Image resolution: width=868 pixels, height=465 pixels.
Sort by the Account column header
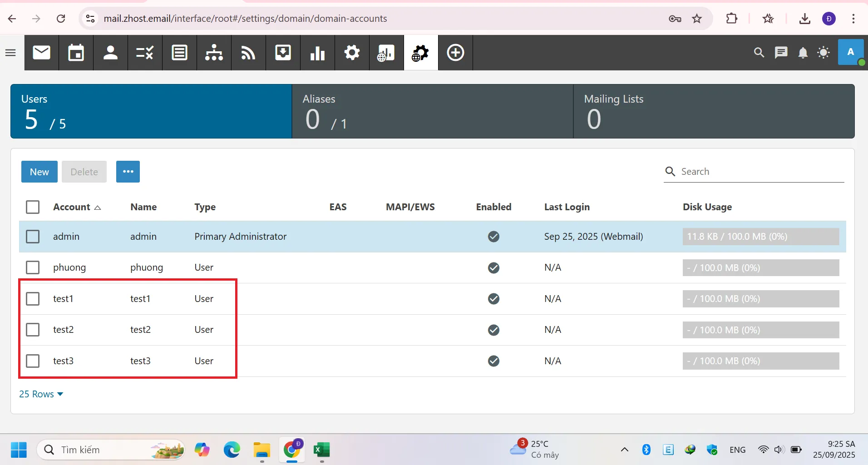[72, 207]
